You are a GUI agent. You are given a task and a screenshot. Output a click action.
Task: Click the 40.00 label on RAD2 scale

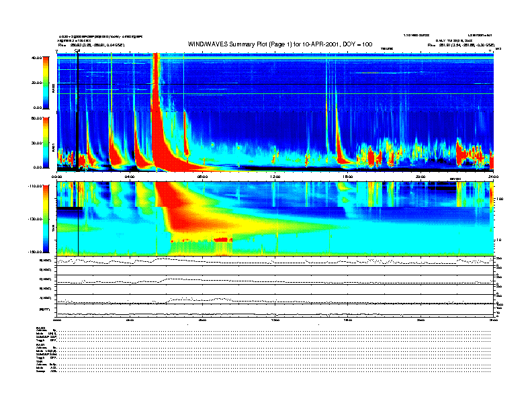pyautogui.click(x=37, y=58)
